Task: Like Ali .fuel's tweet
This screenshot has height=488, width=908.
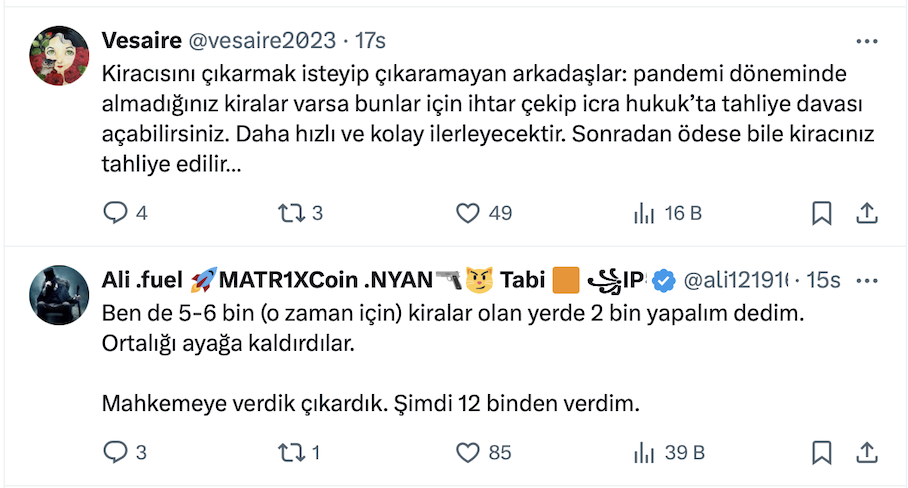Action: (468, 453)
